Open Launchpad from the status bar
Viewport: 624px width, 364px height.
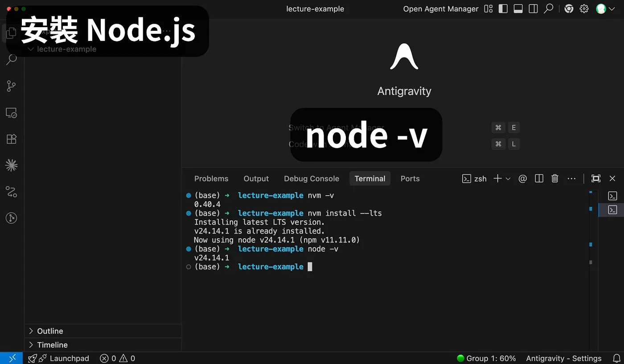(x=58, y=358)
